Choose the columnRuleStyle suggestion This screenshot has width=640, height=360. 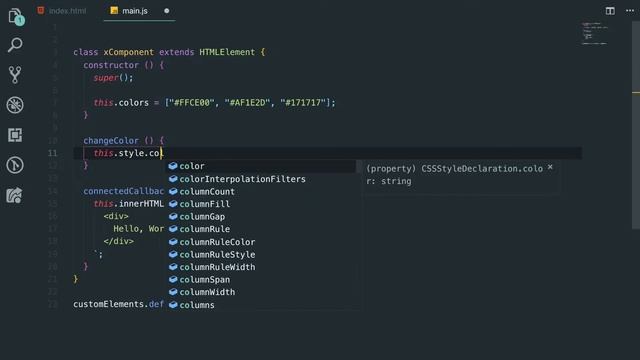[x=262, y=255]
